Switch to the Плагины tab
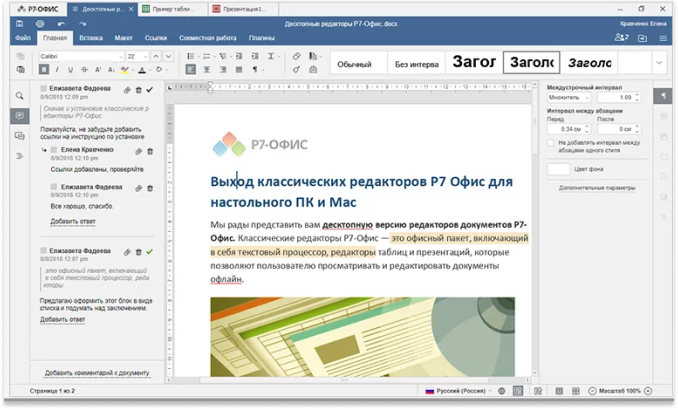The image size is (678, 410). click(x=262, y=38)
